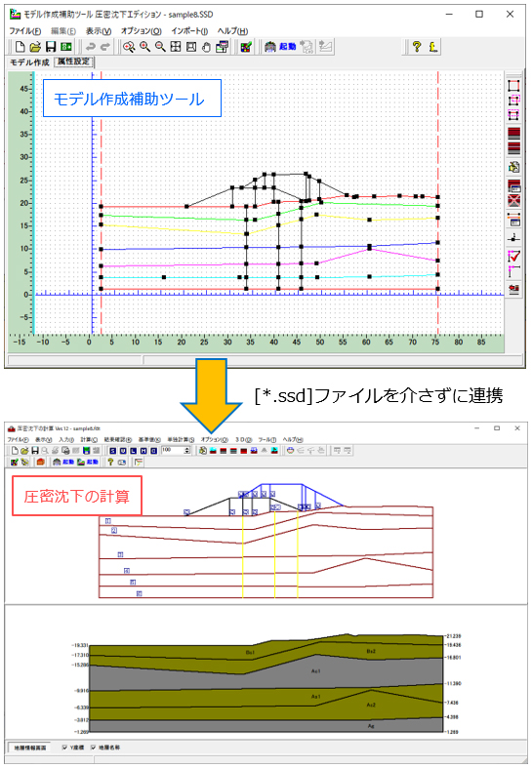
Task: Open the 計算(C) menu in the lower window
Action: pyautogui.click(x=89, y=440)
